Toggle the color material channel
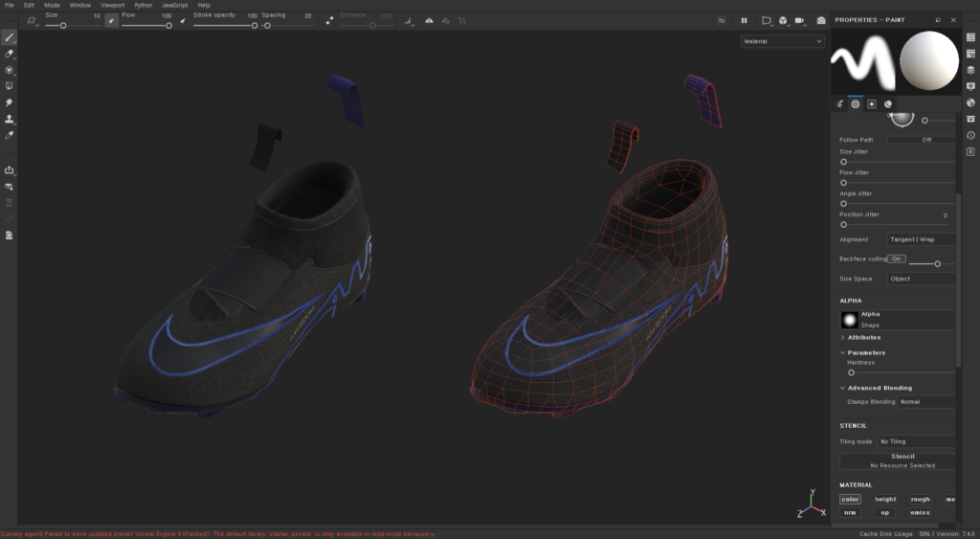The width and height of the screenshot is (980, 539). 850,499
